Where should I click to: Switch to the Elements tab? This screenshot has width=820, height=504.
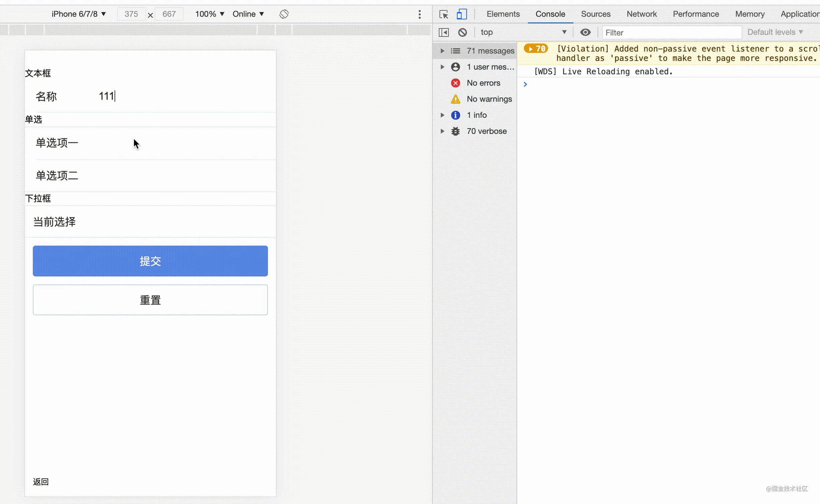(x=503, y=14)
